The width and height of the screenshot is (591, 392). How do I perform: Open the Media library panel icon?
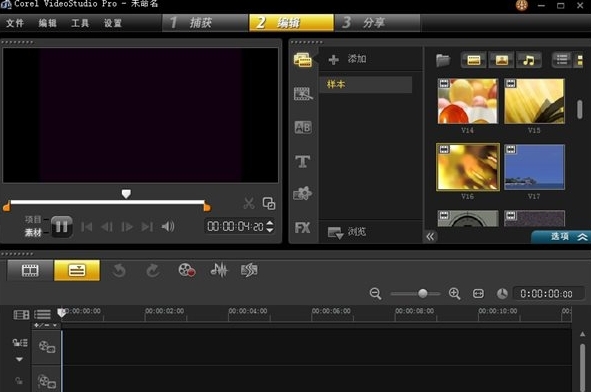tap(303, 60)
